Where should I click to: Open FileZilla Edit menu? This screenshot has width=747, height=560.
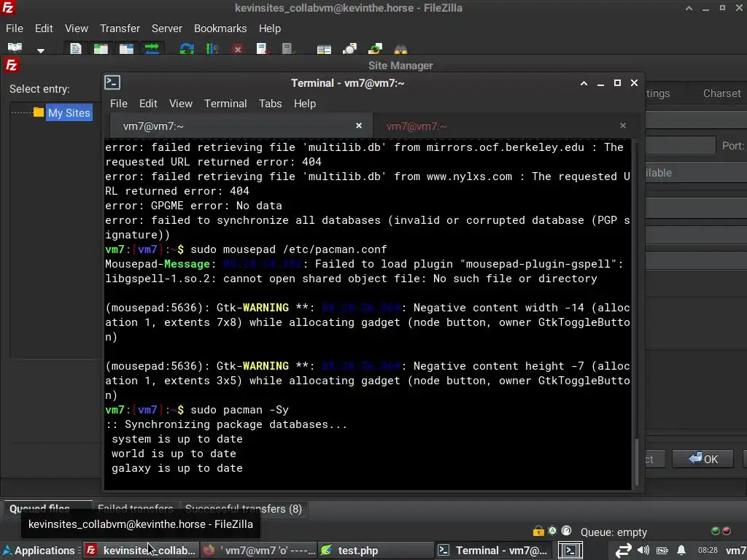click(44, 28)
